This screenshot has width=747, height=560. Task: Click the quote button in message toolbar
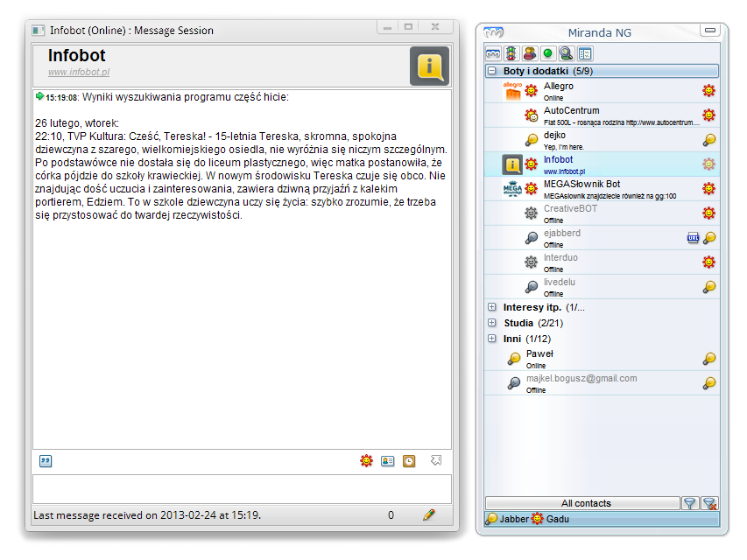coord(46,461)
